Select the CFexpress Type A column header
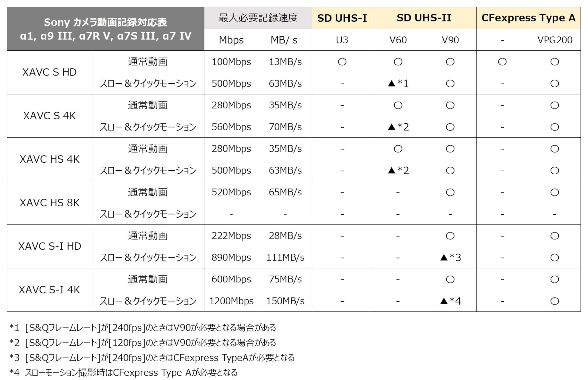The image size is (588, 380). tap(529, 18)
